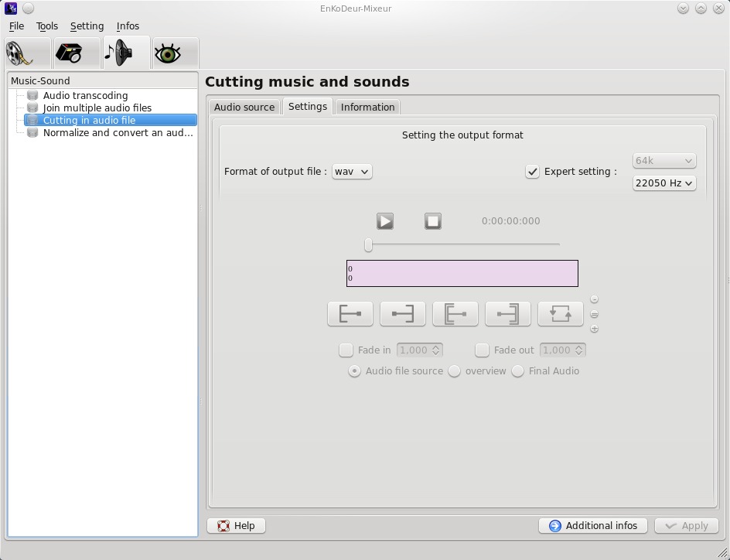Click the Additional infos button

click(593, 525)
